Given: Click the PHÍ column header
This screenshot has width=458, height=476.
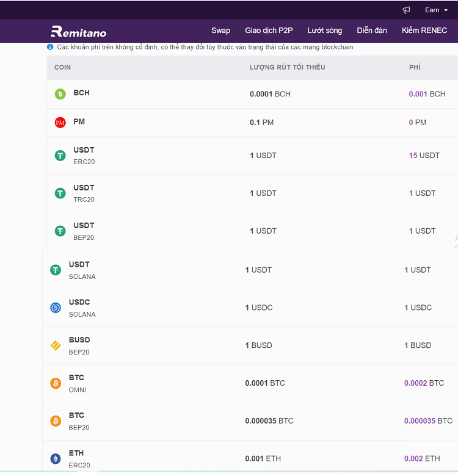Looking at the screenshot, I should [415, 67].
